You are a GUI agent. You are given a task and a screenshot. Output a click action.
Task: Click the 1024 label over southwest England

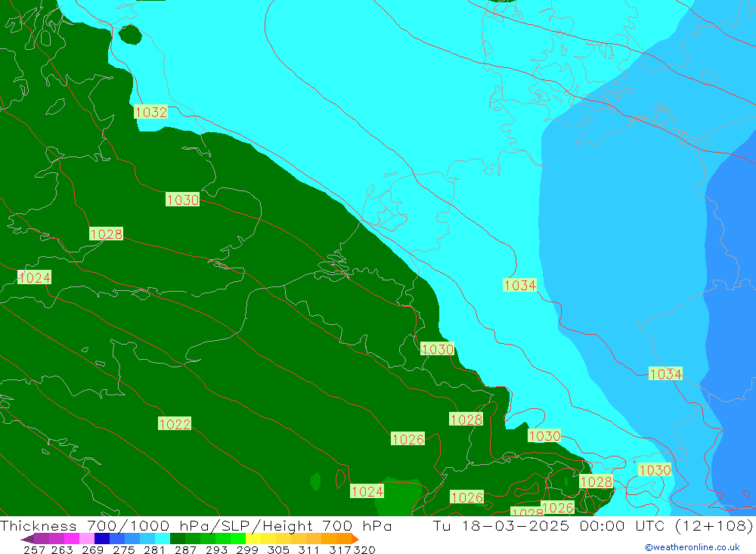coord(34,277)
